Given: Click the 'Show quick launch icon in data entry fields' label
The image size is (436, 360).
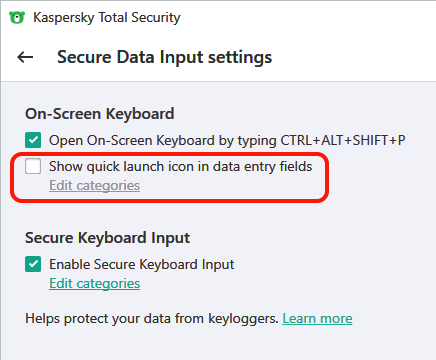Looking at the screenshot, I should click(181, 166).
